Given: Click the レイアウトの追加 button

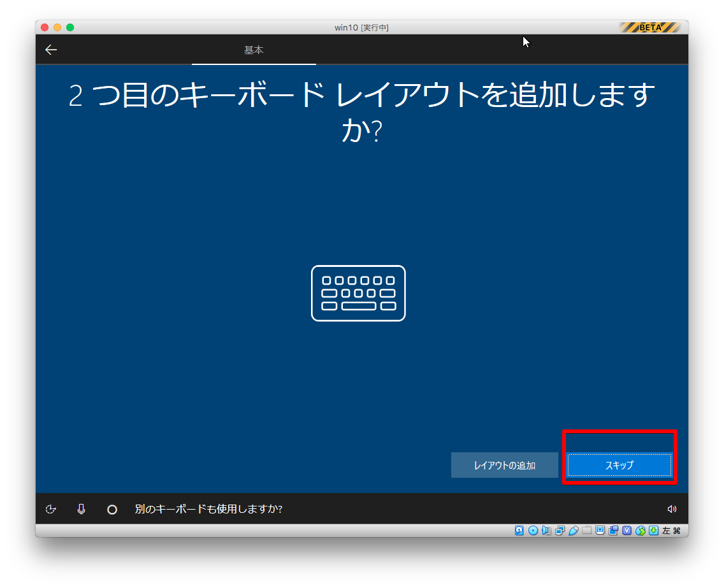Looking at the screenshot, I should [x=504, y=465].
